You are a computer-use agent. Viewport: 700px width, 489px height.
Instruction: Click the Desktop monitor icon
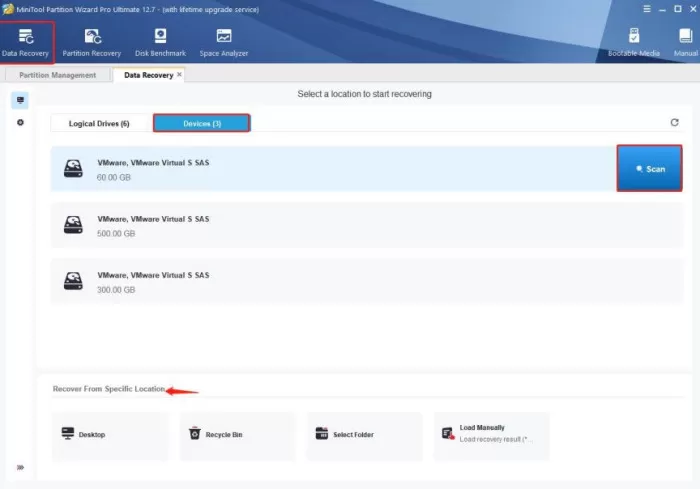click(x=68, y=433)
